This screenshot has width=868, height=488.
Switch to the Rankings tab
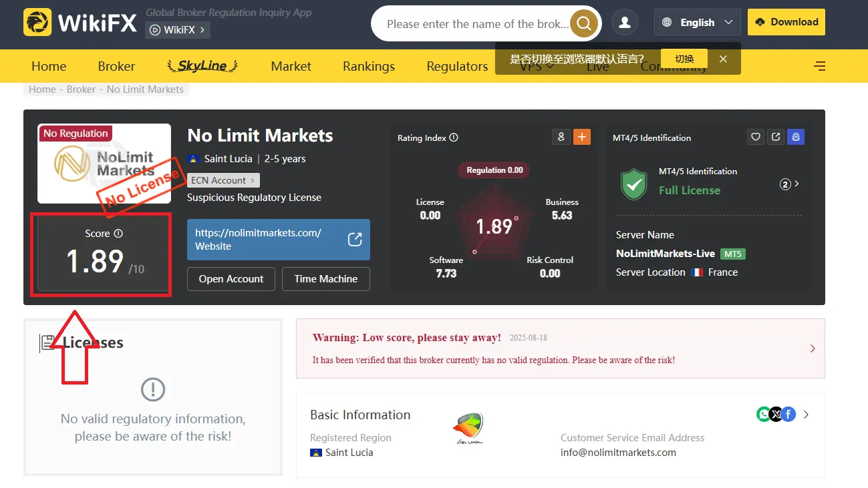click(368, 66)
